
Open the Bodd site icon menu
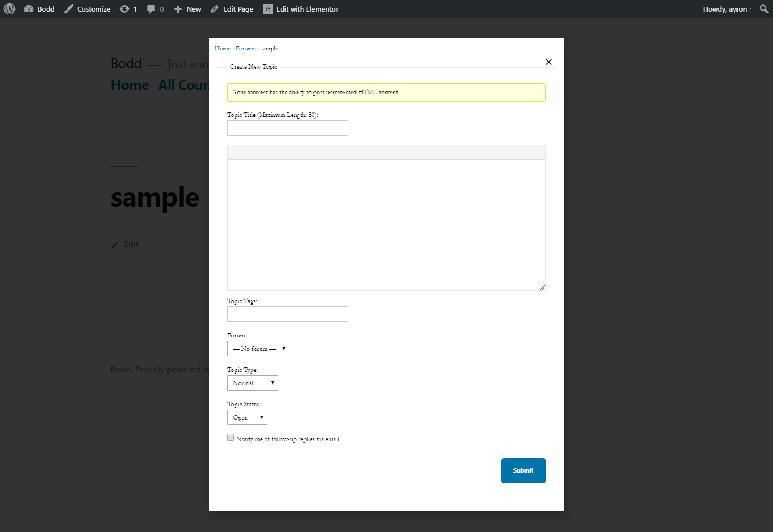point(29,8)
